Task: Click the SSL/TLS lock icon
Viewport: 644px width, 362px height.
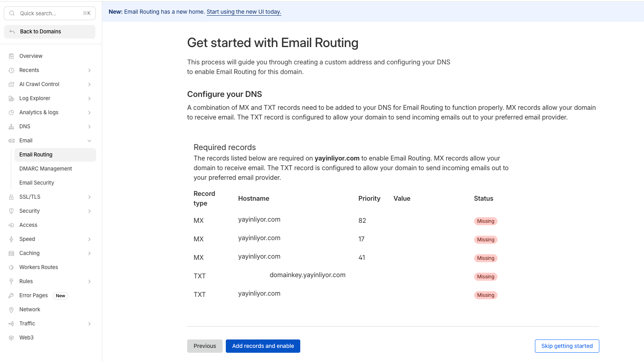Action: point(11,197)
